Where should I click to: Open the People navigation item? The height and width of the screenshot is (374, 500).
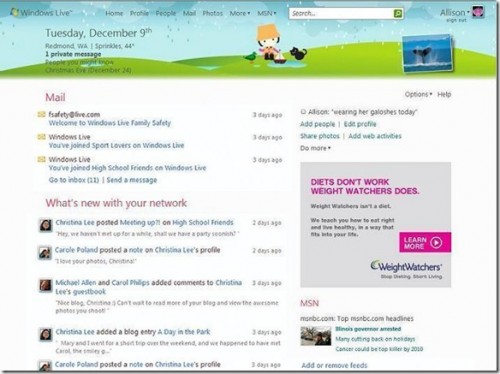[166, 13]
